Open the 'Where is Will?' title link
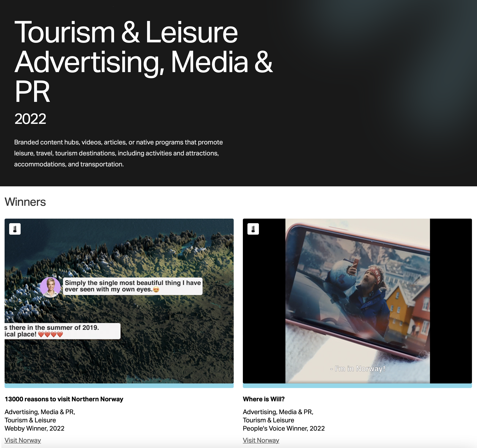This screenshot has width=477, height=448. pos(264,399)
